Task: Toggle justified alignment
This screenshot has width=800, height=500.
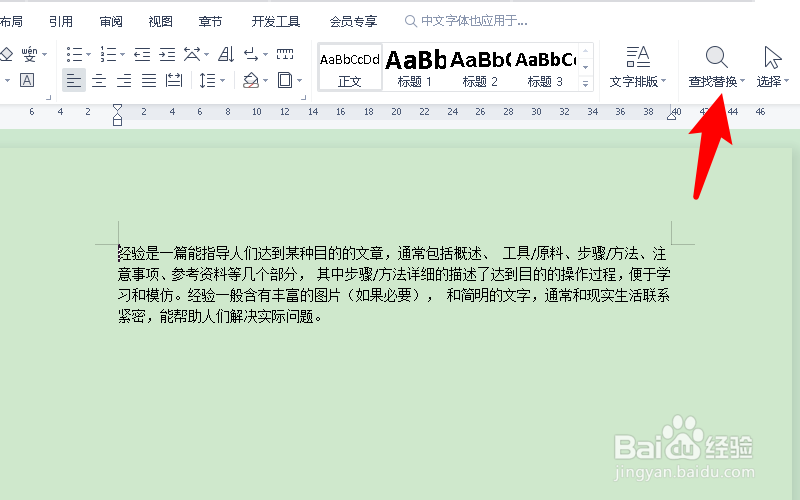Action: pos(149,80)
